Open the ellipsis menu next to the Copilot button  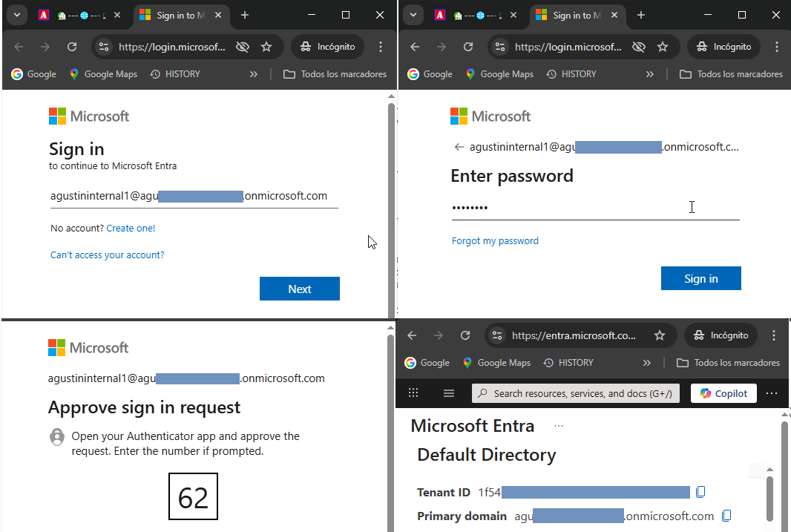[772, 393]
